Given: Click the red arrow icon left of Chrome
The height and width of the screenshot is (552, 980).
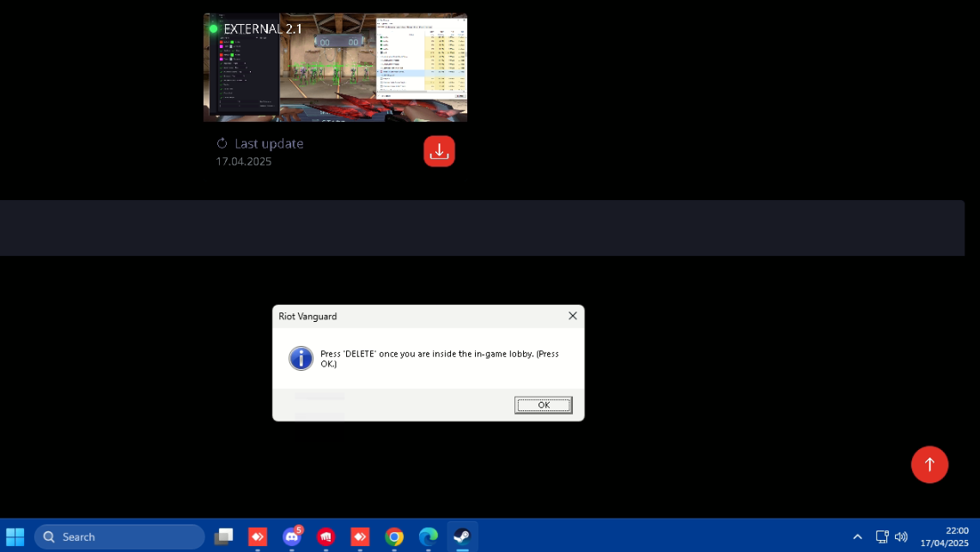Looking at the screenshot, I should (360, 537).
